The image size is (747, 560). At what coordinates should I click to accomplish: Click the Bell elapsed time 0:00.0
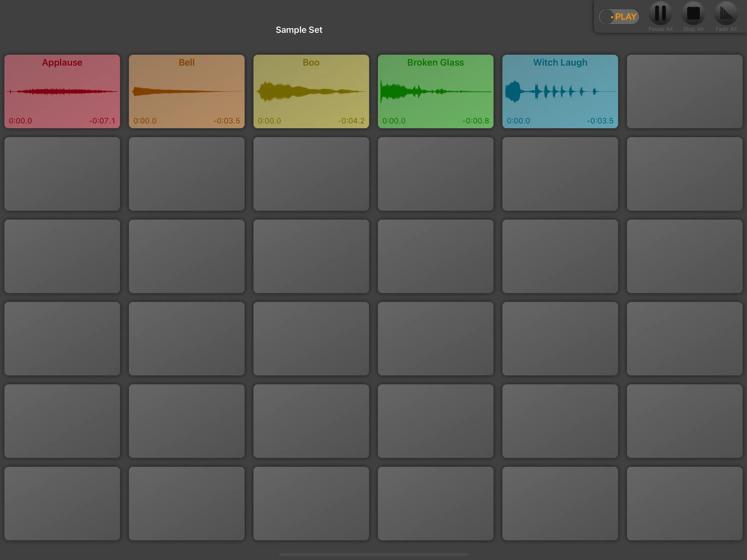[x=145, y=121]
